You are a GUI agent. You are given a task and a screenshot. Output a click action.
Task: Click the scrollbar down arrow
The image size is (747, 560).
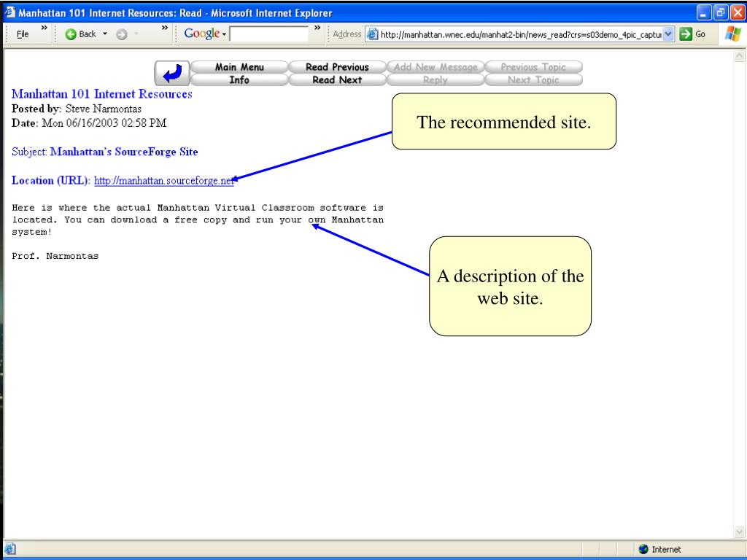pyautogui.click(x=740, y=531)
